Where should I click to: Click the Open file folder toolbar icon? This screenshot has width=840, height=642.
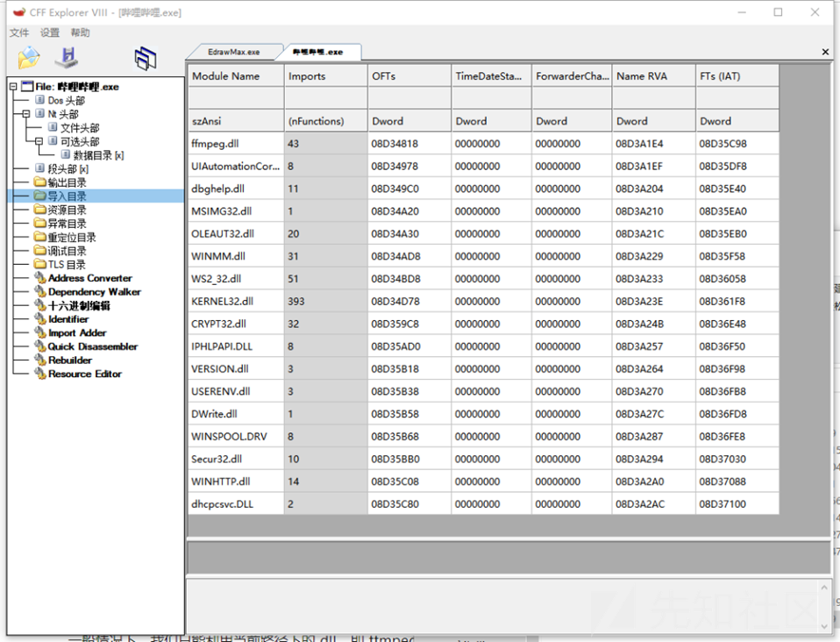[x=29, y=57]
